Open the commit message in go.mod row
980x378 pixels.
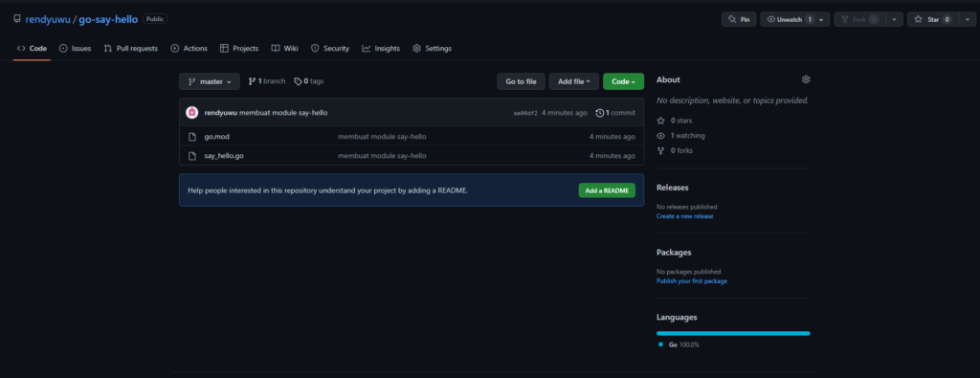pos(382,136)
